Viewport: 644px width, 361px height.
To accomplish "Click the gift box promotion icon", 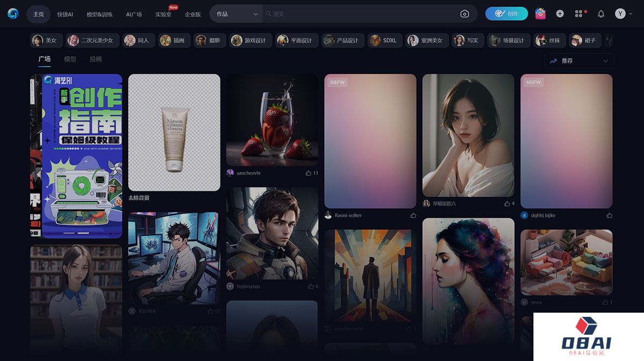I will coord(540,13).
